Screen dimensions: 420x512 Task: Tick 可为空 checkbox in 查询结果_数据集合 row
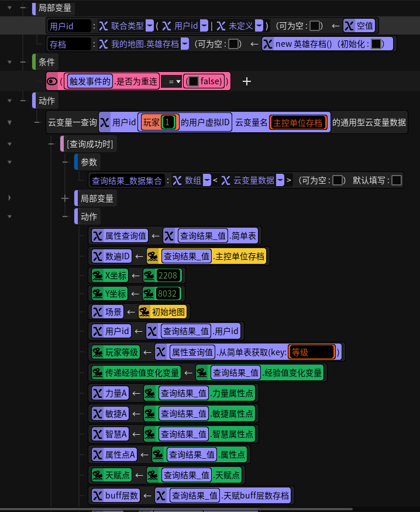coord(337,180)
